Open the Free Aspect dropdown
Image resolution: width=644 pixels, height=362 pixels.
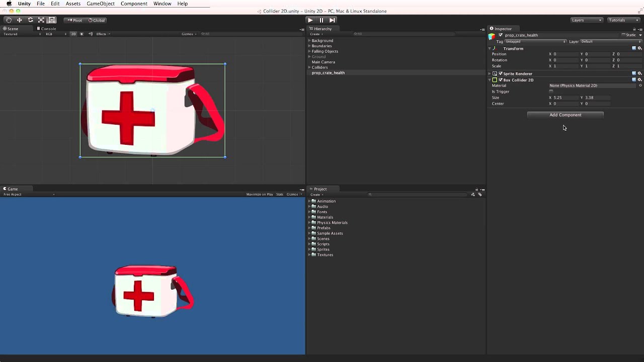point(29,195)
